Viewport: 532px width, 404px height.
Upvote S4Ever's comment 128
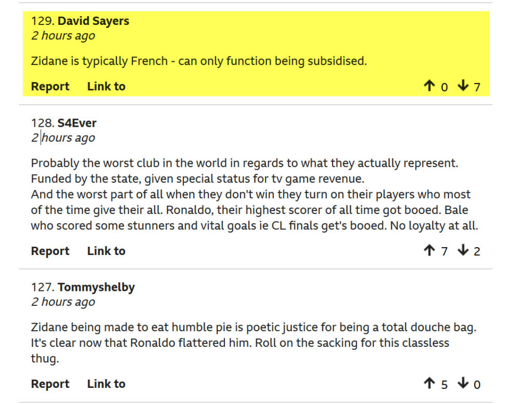tap(429, 250)
